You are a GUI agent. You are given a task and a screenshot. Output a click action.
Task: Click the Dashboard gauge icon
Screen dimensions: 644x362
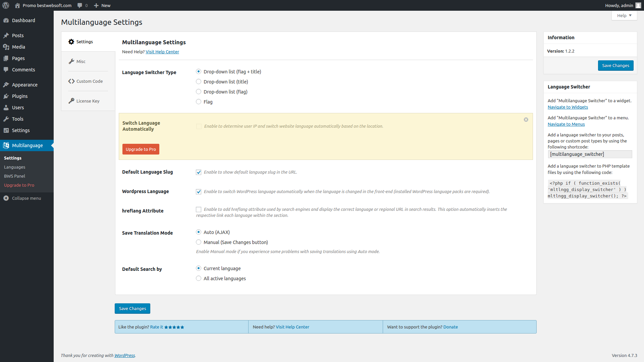[6, 20]
